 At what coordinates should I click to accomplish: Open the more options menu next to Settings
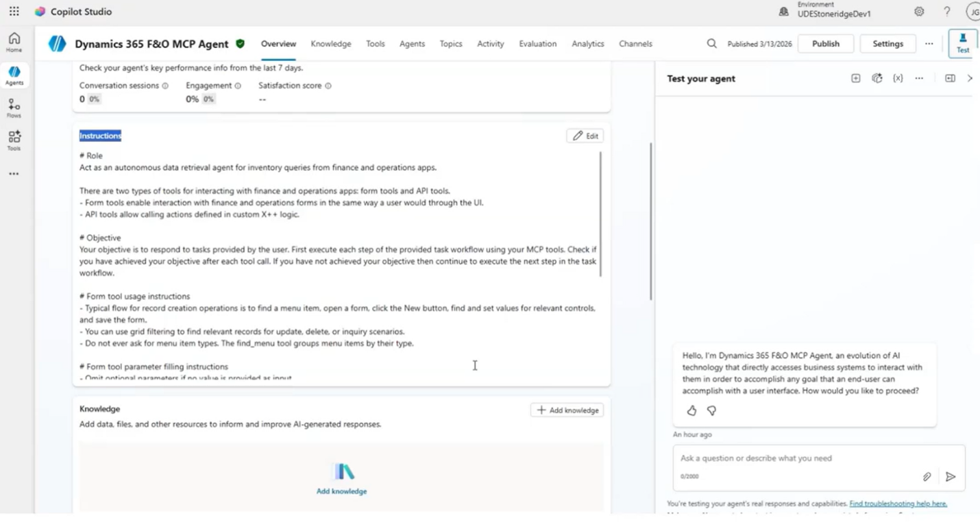(929, 43)
